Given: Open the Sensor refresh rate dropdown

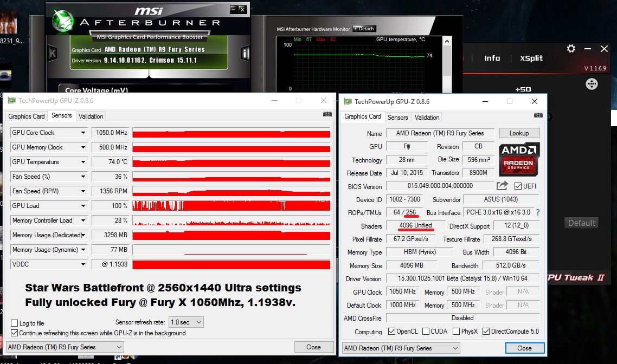Looking at the screenshot, I should [186, 322].
